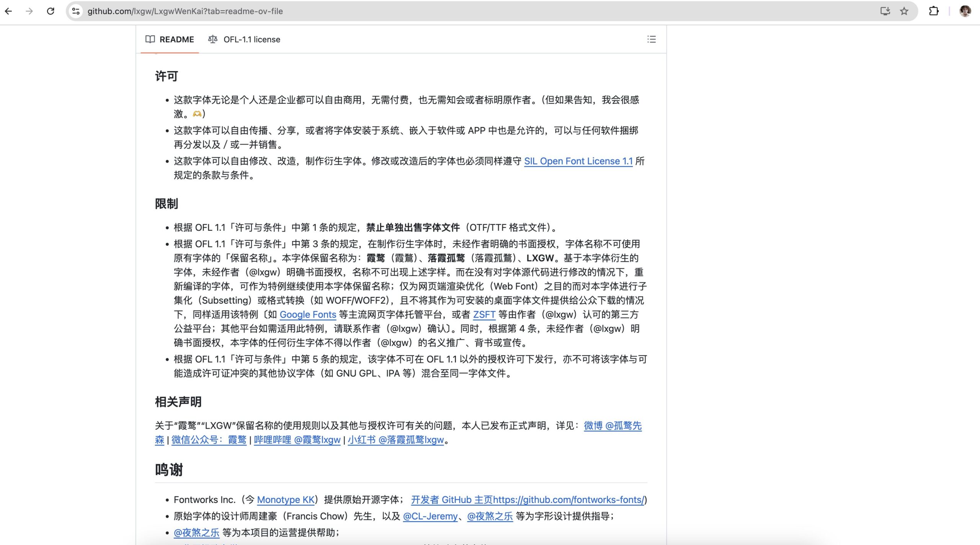Open the 微信公众号：霞鹜 link

pos(209,440)
